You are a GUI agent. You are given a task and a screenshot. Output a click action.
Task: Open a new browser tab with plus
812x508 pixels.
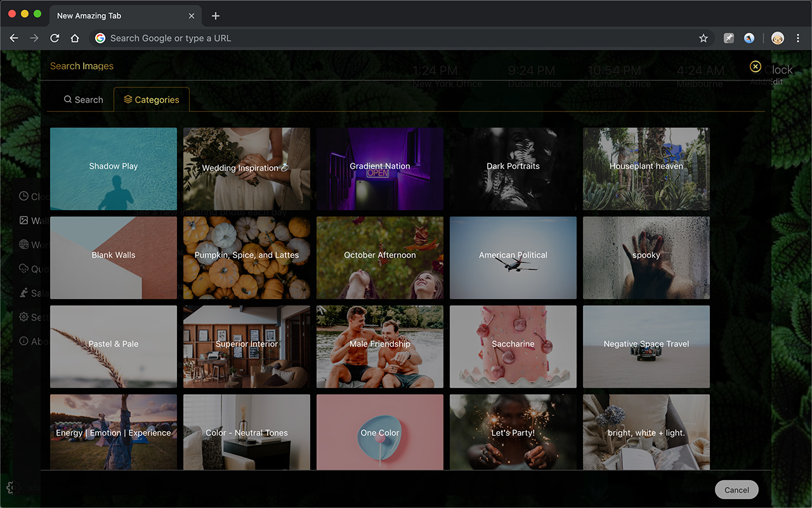point(215,16)
